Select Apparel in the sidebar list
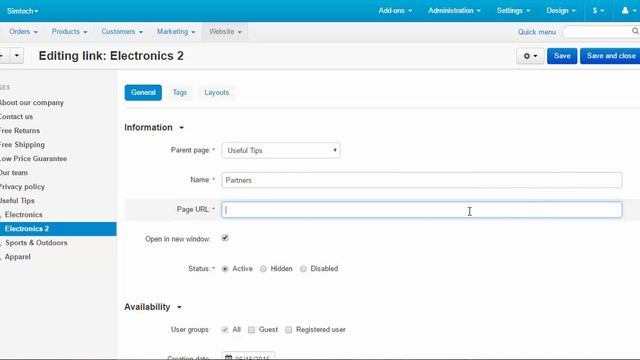Image resolution: width=640 pixels, height=360 pixels. pyautogui.click(x=18, y=257)
